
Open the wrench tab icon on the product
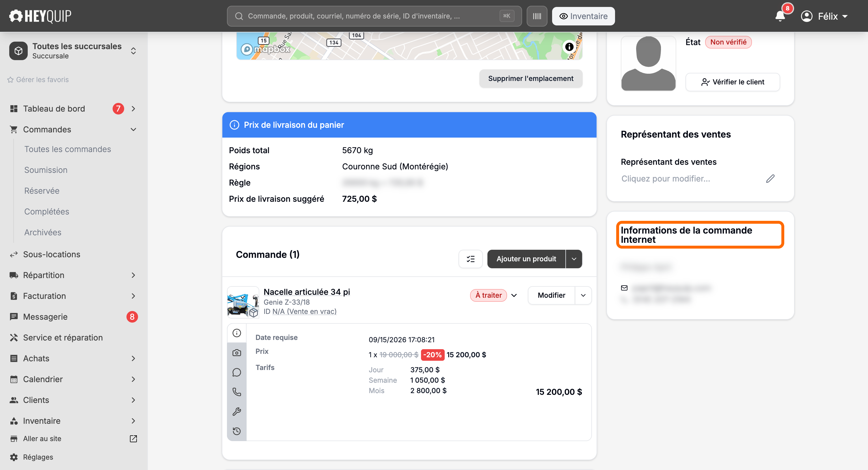pos(237,411)
